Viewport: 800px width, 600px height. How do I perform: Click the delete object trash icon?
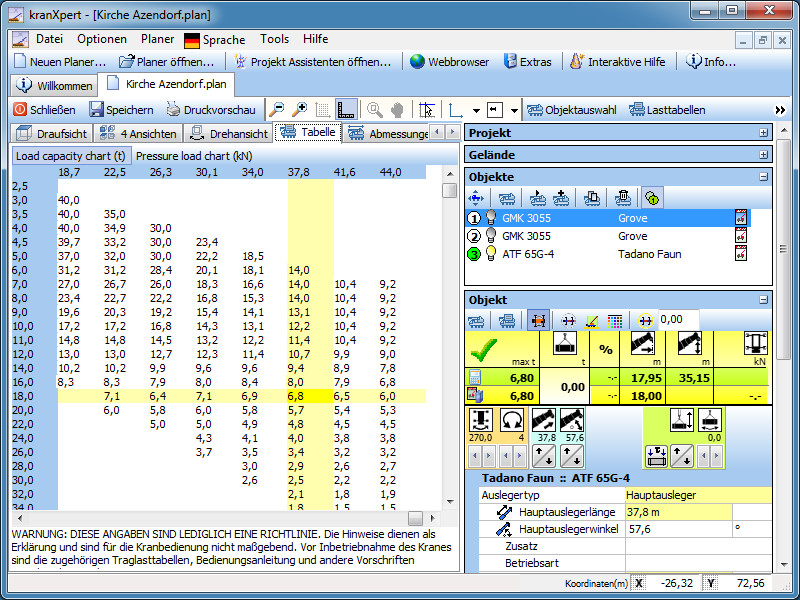[x=622, y=198]
